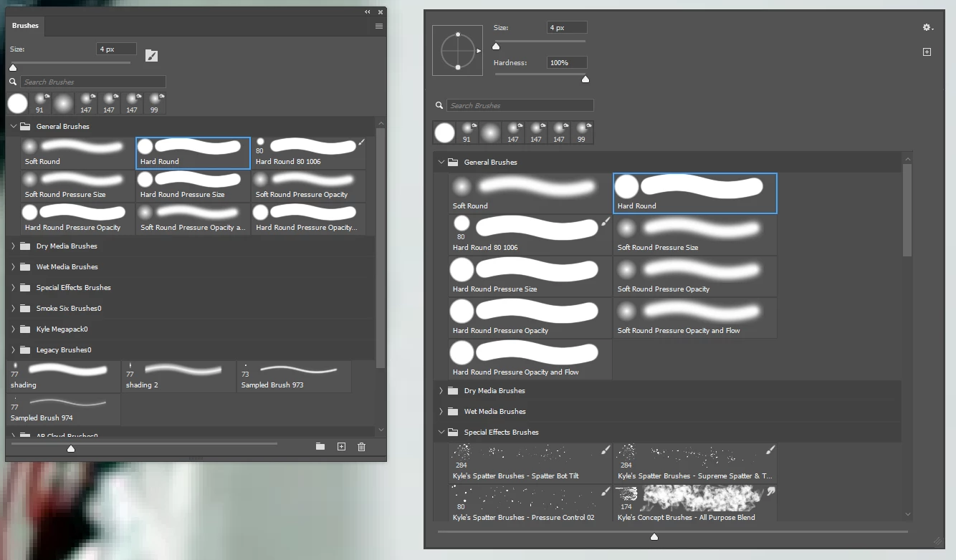Click the Size field in brush picker

coord(567,27)
